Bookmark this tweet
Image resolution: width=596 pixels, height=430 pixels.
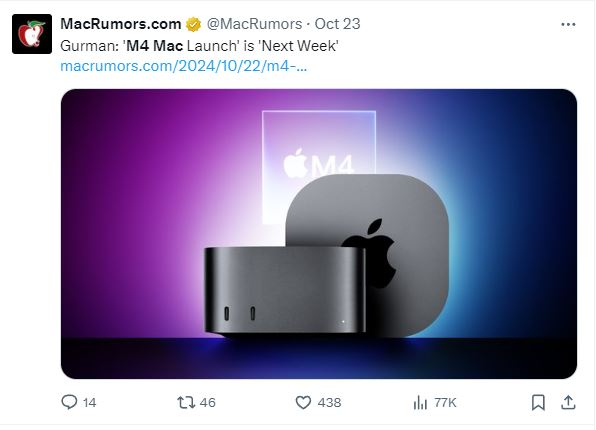click(538, 402)
